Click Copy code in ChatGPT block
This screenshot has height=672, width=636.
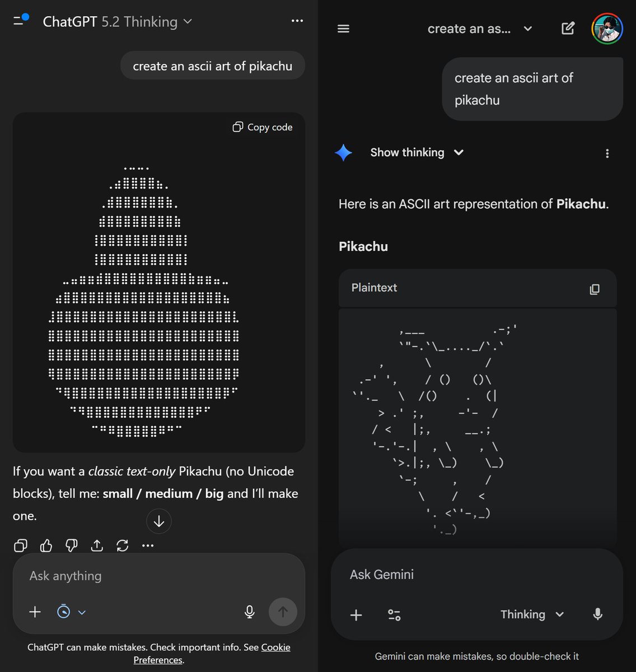[263, 127]
